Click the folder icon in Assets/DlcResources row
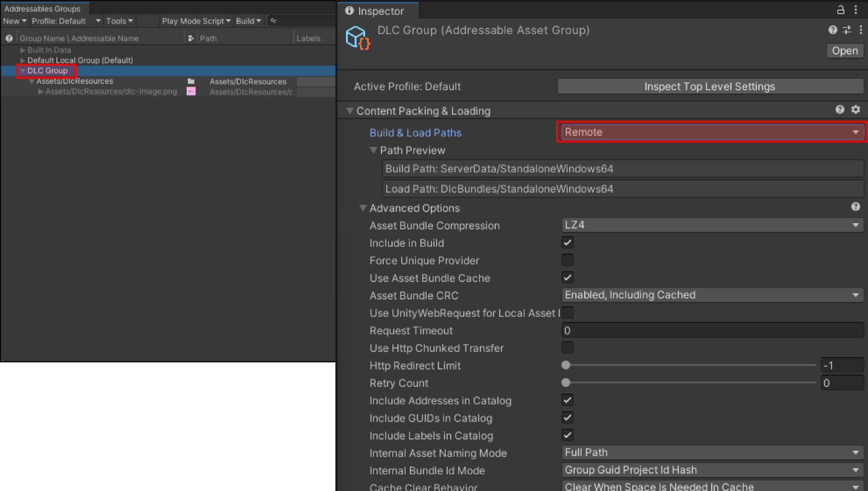 pyautogui.click(x=191, y=81)
